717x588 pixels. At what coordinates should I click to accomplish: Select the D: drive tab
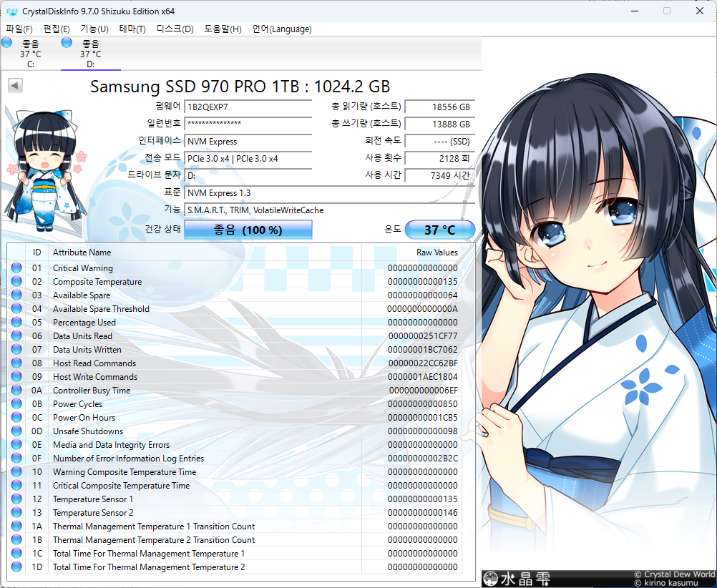coord(91,54)
